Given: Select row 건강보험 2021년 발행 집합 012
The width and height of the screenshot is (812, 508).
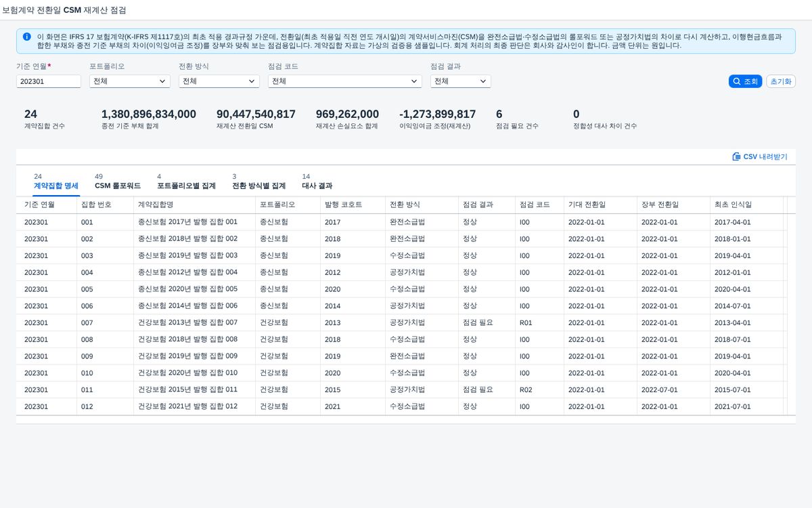Looking at the screenshot, I should [403, 406].
